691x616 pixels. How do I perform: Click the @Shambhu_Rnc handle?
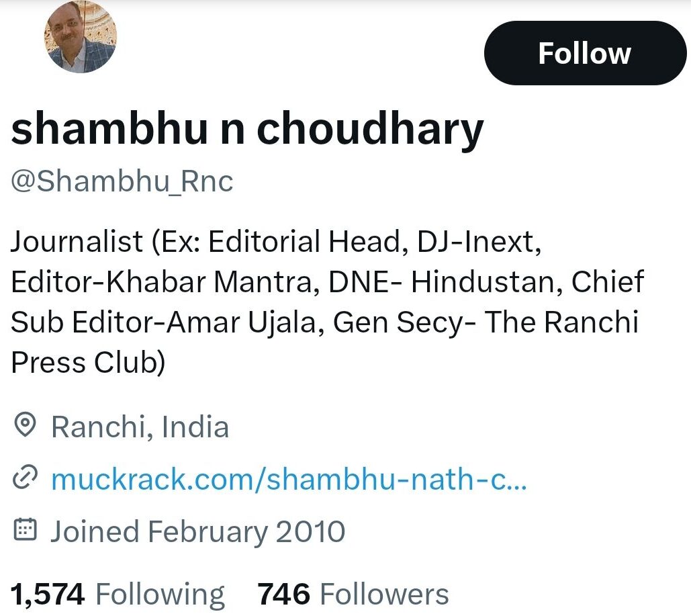122,181
